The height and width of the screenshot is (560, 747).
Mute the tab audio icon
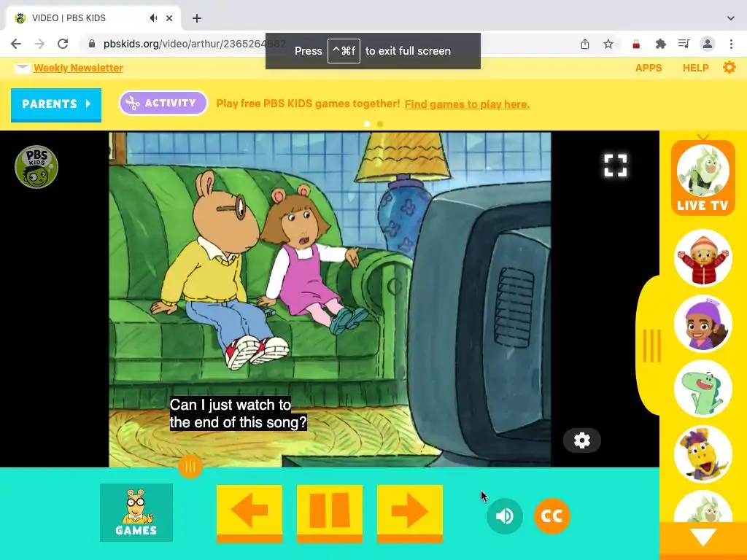tap(153, 18)
